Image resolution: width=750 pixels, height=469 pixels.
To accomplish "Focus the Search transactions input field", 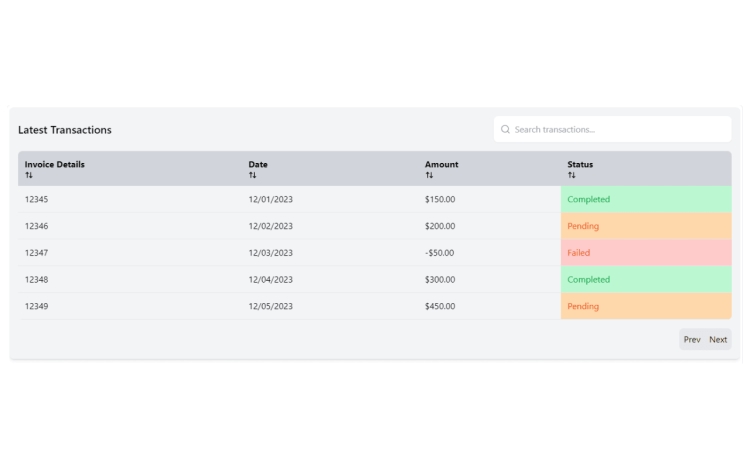I will (612, 130).
